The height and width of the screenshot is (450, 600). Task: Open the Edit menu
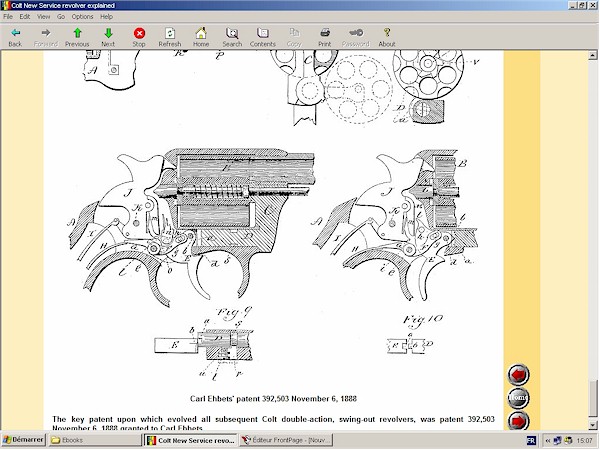[x=24, y=16]
